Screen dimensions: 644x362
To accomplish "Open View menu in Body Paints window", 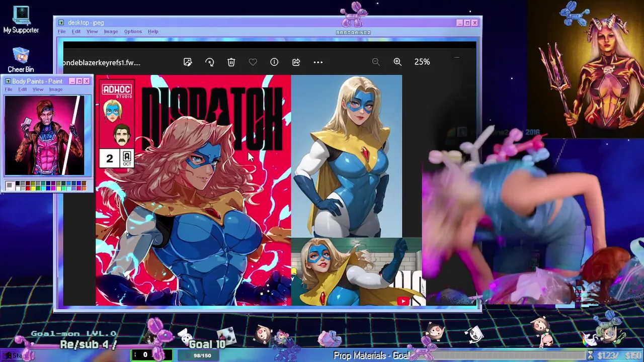I will pyautogui.click(x=38, y=89).
